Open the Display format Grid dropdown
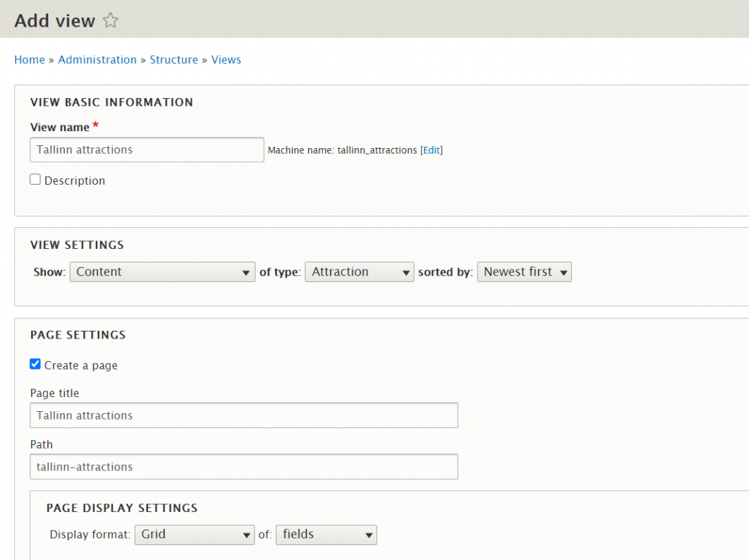This screenshot has width=749, height=560. point(194,535)
